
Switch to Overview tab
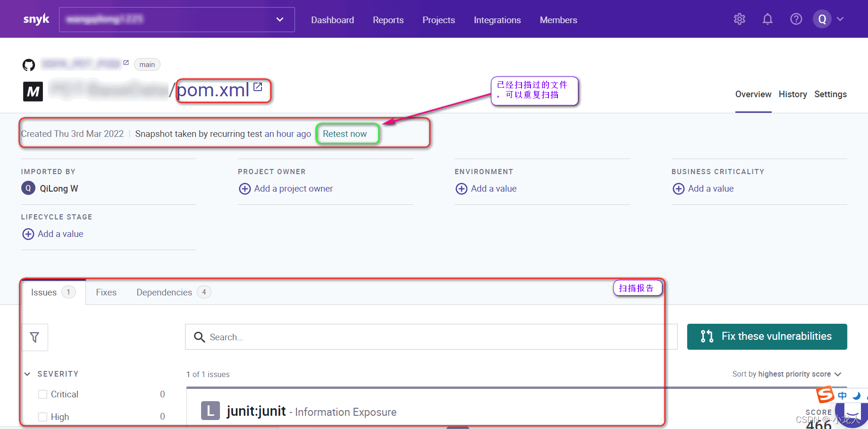click(x=753, y=94)
